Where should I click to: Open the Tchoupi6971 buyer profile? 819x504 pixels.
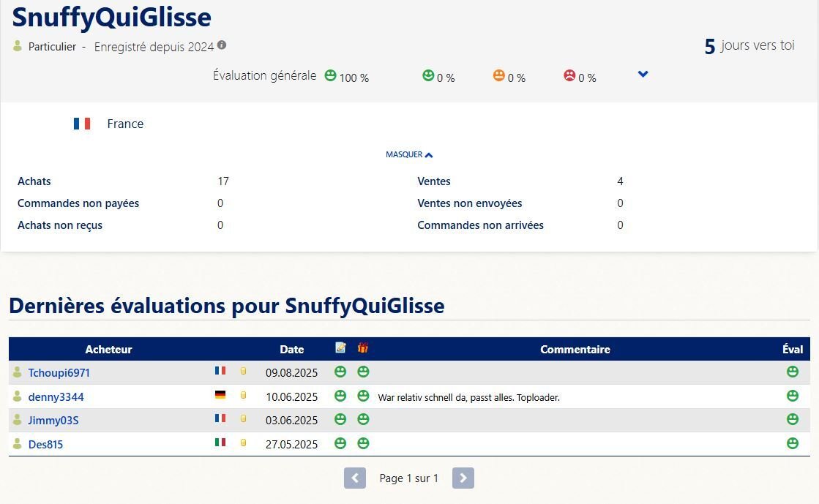pyautogui.click(x=59, y=373)
